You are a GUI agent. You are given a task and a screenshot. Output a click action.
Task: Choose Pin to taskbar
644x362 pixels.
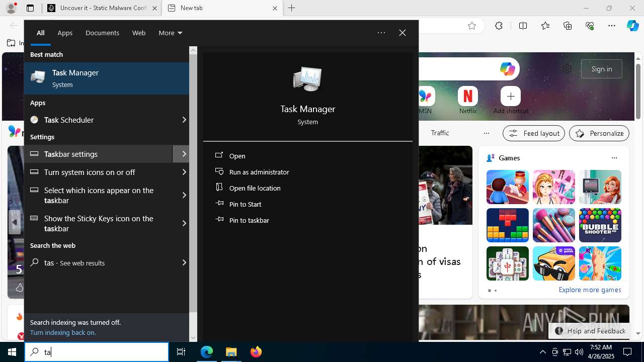(x=249, y=220)
